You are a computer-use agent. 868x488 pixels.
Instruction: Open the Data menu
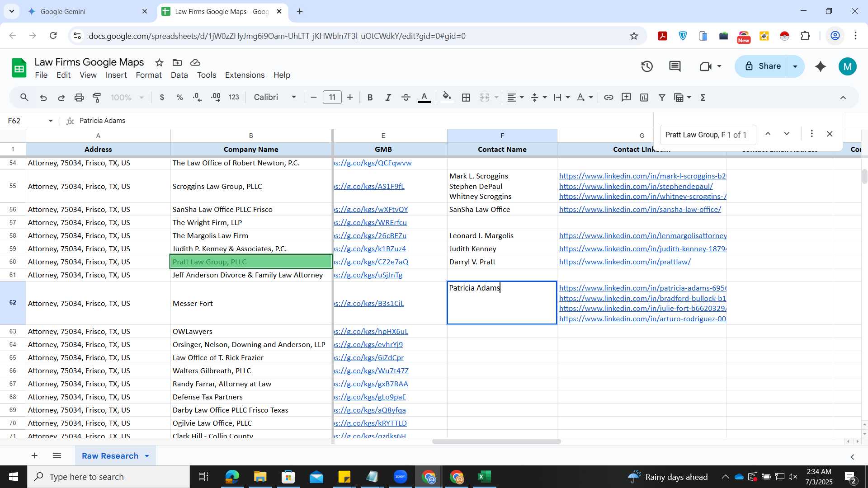179,75
